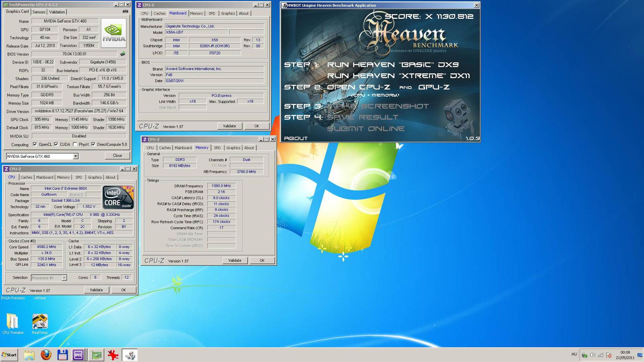Click Save Result in the Heaven app
The height and width of the screenshot is (362, 644).
362,117
